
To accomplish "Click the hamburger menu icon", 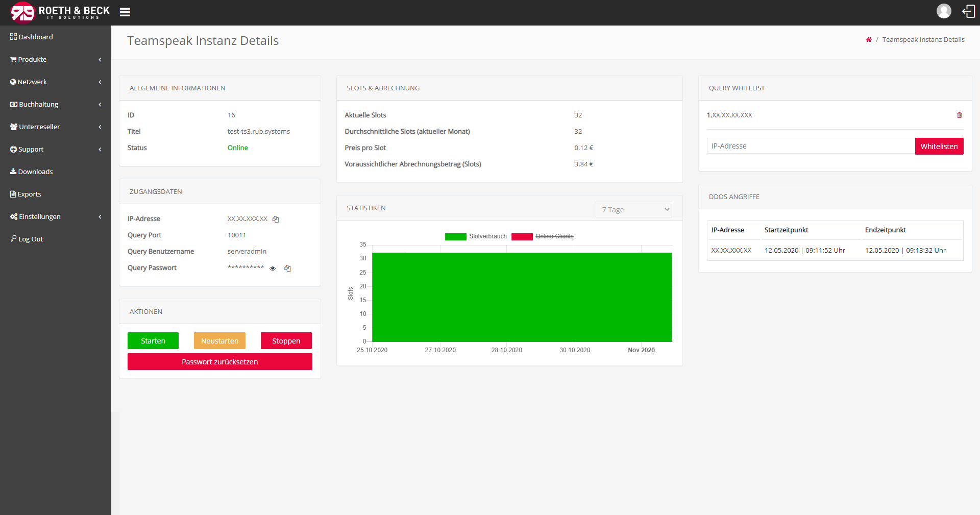I will (125, 12).
